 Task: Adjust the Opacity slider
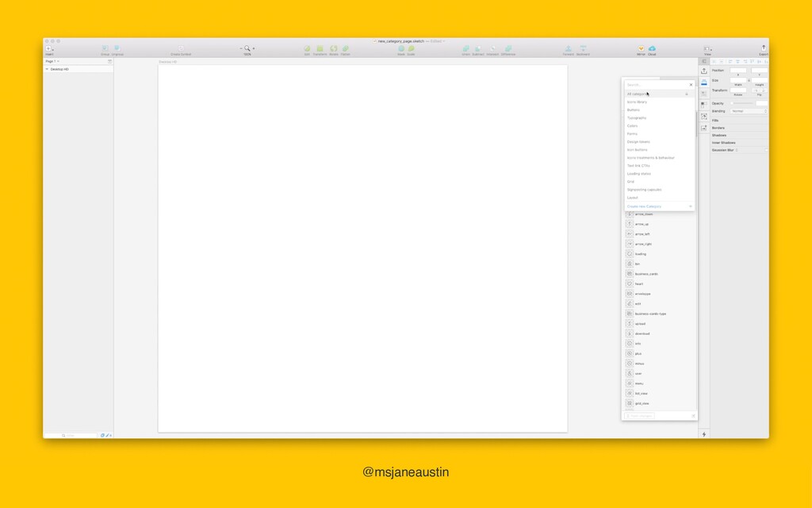(x=742, y=103)
